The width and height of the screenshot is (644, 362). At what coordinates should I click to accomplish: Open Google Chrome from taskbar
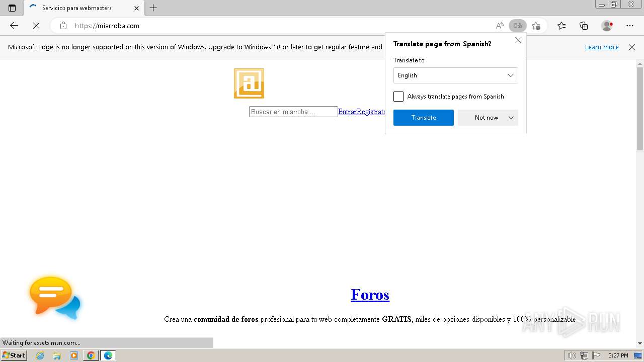pyautogui.click(x=91, y=355)
